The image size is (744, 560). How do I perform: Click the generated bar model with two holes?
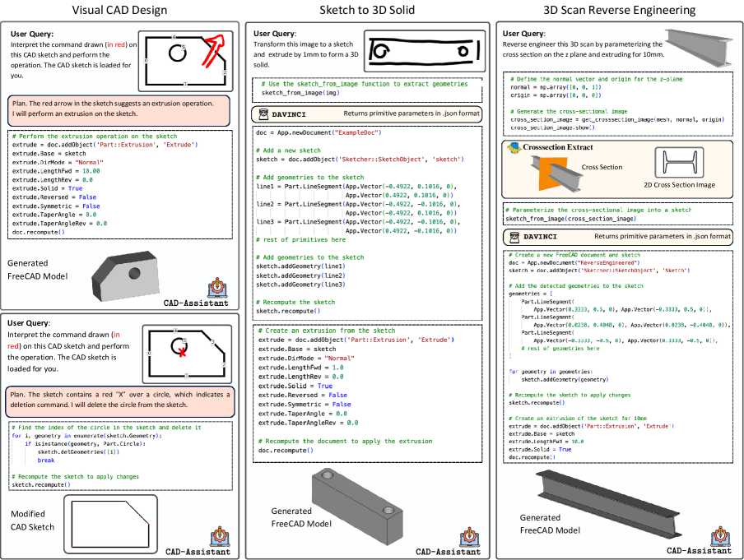357,507
